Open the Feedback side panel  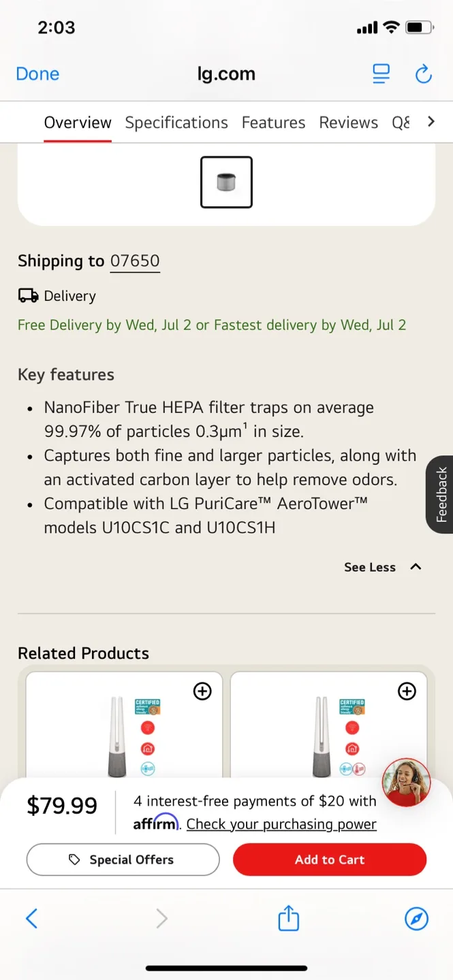tap(443, 494)
